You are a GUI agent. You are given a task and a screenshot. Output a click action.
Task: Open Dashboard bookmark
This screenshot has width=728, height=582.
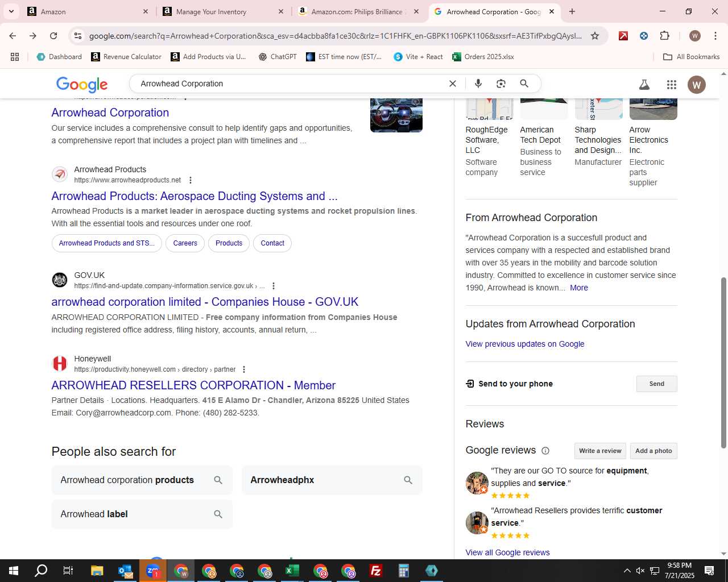tap(59, 57)
